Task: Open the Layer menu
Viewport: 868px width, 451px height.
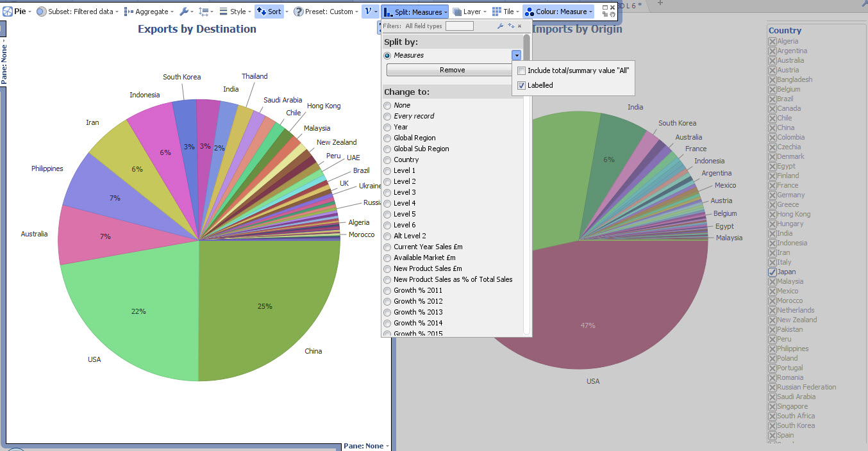Action: pyautogui.click(x=469, y=12)
